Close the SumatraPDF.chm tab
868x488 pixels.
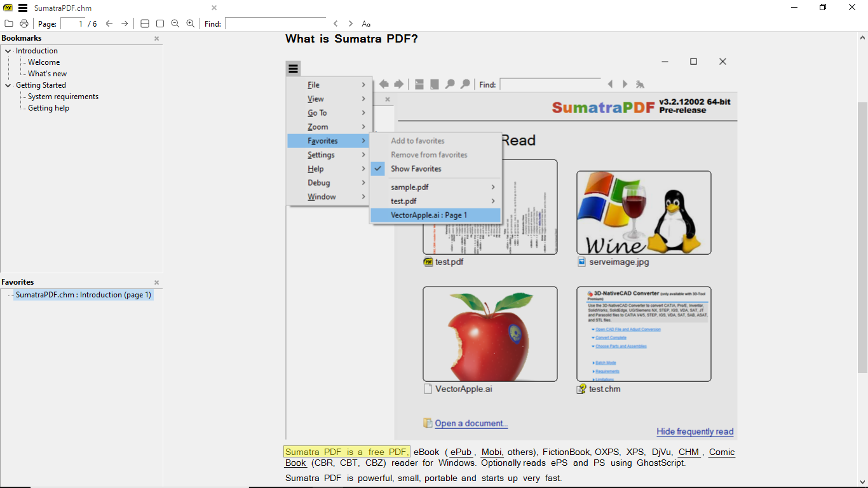[x=214, y=8]
